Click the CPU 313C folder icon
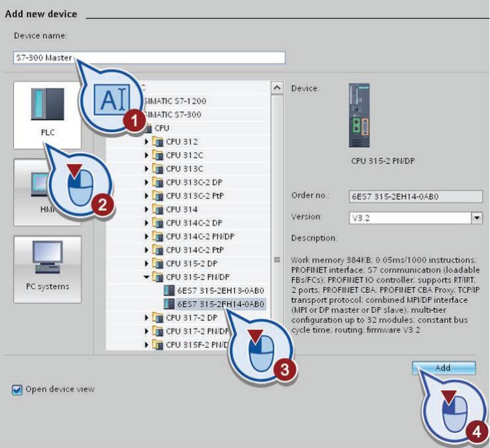This screenshot has width=490, height=448. tap(158, 168)
